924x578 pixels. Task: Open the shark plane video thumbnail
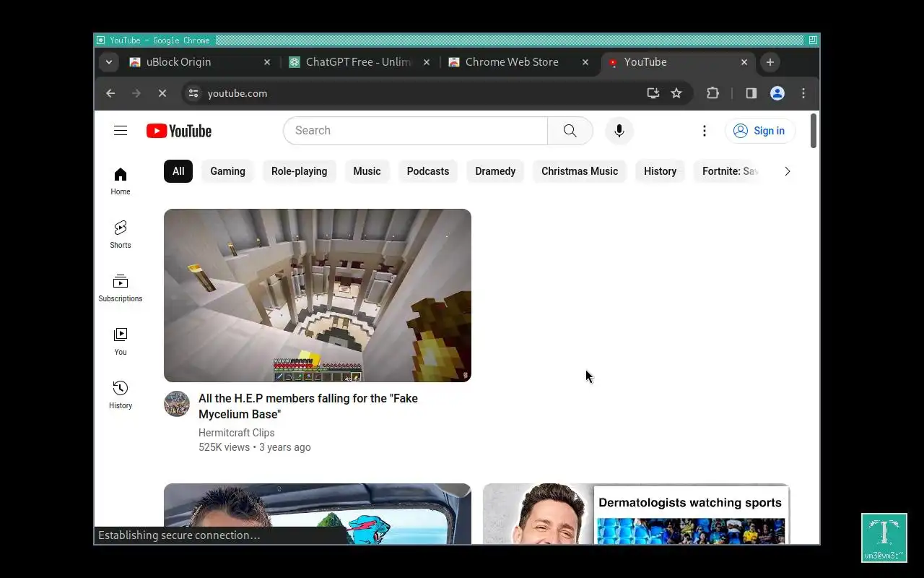pyautogui.click(x=318, y=514)
